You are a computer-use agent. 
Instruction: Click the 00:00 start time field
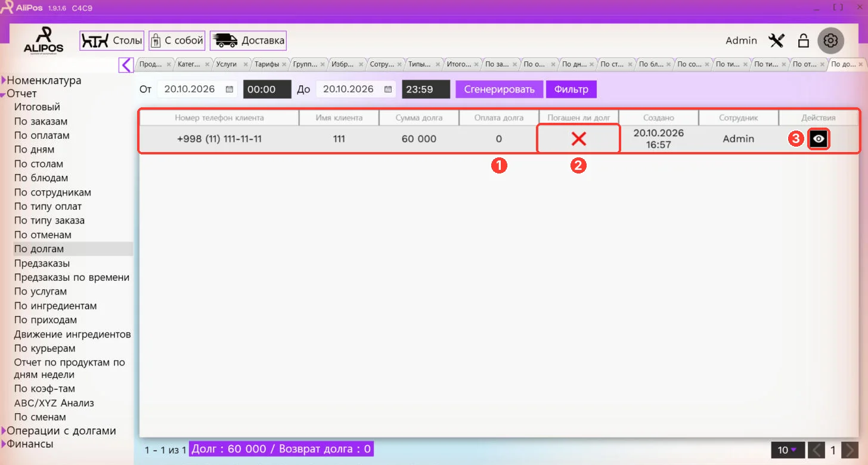[x=267, y=89]
